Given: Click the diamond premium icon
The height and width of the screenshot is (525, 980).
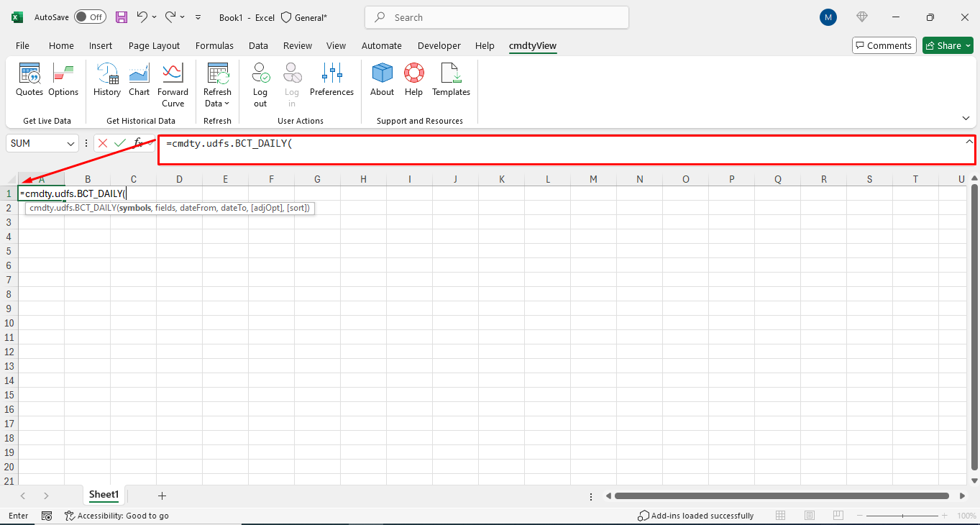Looking at the screenshot, I should [863, 17].
